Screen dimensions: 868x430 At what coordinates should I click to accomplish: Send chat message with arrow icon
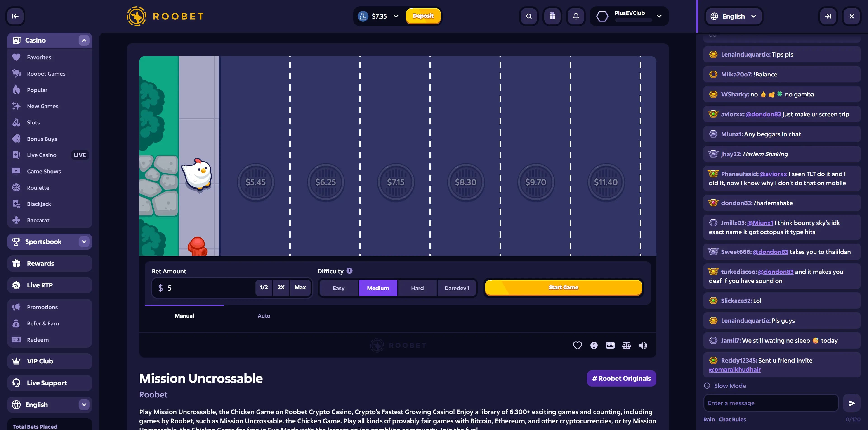pyautogui.click(x=851, y=403)
